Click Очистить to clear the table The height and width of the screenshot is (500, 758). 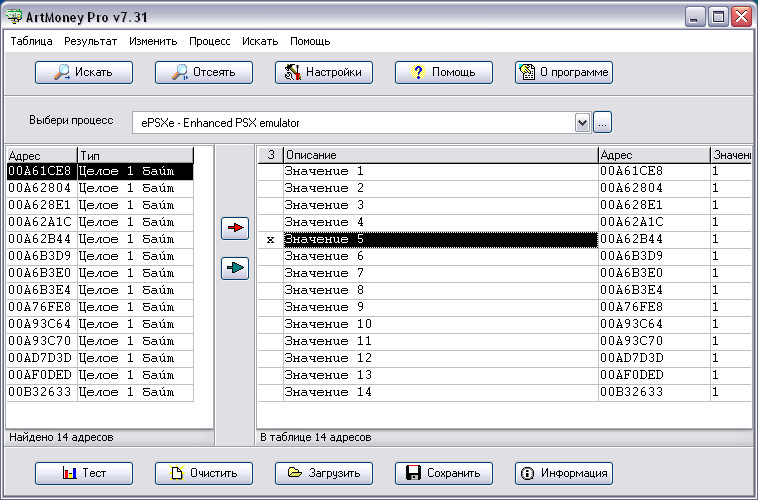coord(204,473)
